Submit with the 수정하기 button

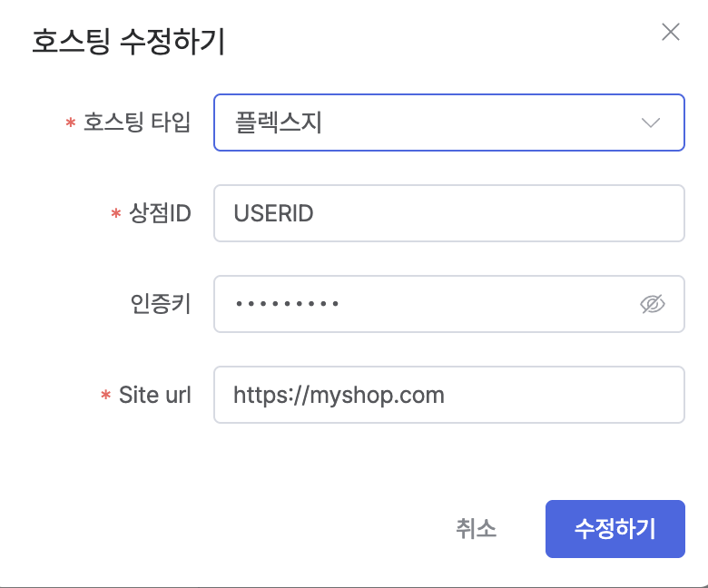pos(615,528)
